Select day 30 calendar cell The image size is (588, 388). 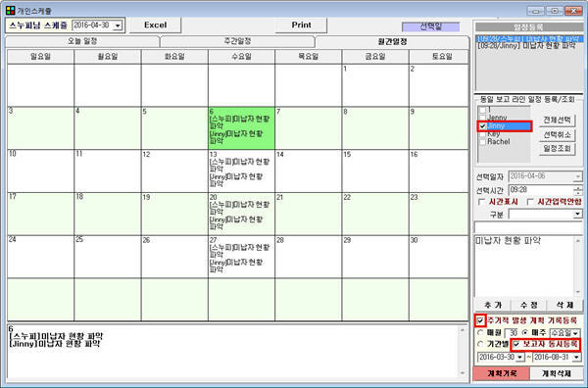pos(439,257)
